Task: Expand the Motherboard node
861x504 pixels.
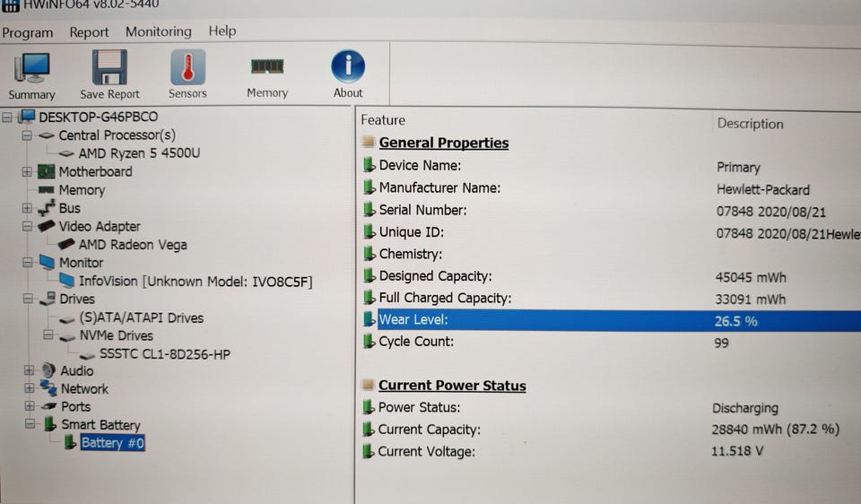Action: tap(27, 172)
